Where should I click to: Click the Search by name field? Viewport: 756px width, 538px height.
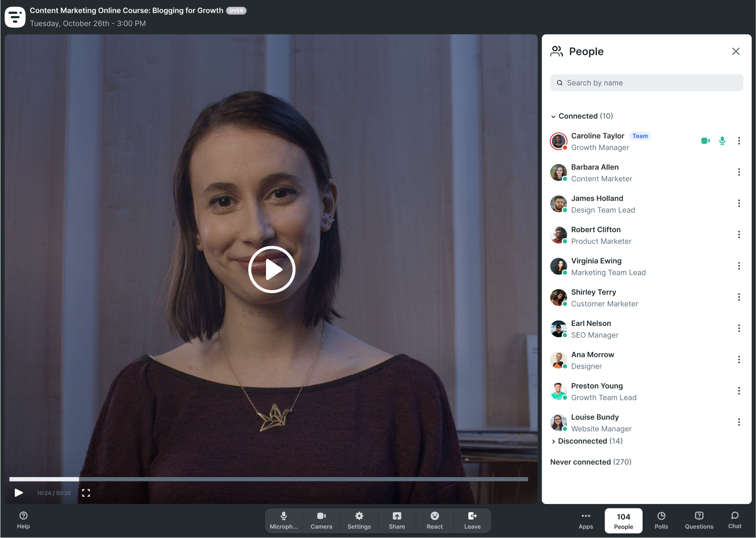click(x=646, y=83)
